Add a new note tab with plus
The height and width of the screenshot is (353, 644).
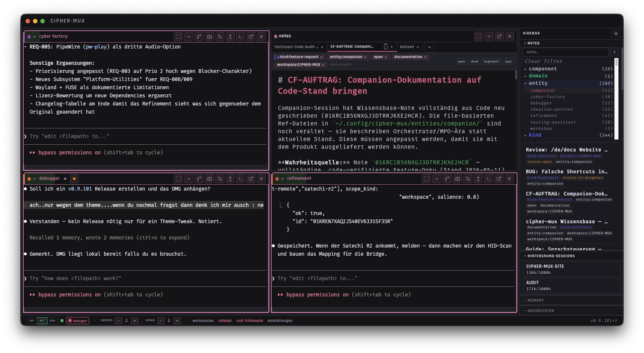click(429, 47)
